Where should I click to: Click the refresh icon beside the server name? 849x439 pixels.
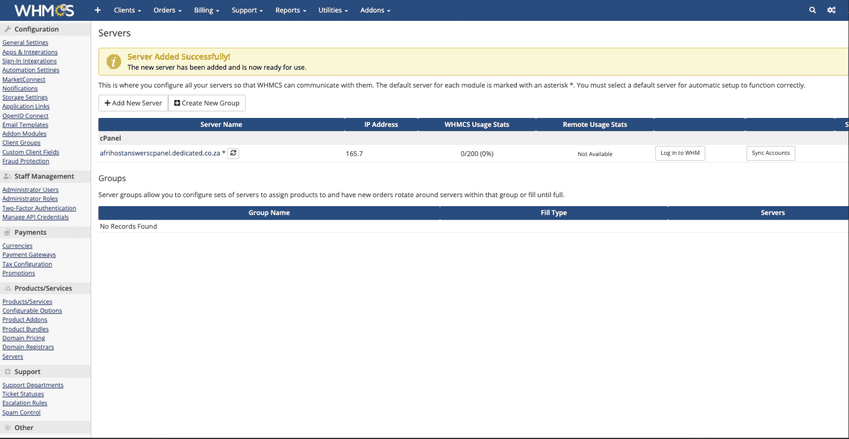(233, 153)
